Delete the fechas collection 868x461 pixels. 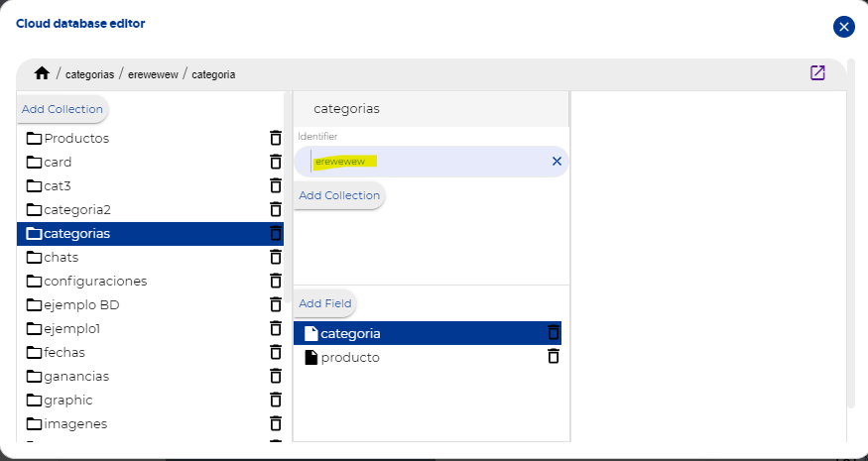pyautogui.click(x=275, y=353)
